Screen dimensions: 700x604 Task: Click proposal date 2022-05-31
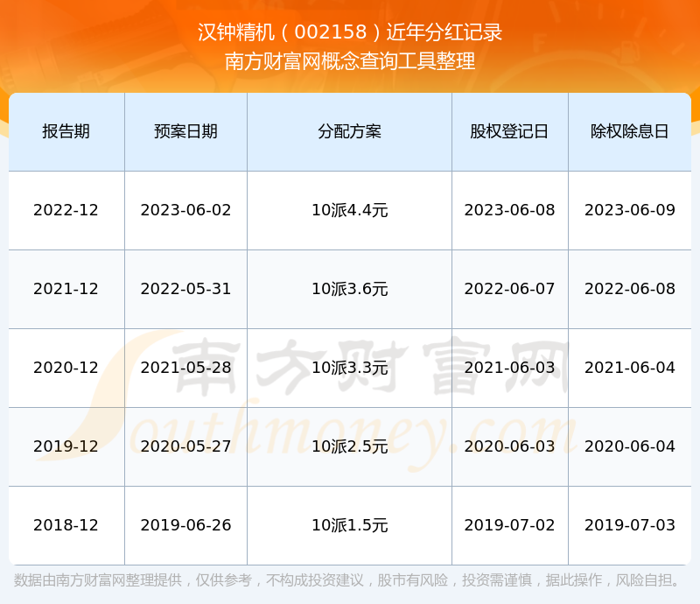click(x=185, y=289)
